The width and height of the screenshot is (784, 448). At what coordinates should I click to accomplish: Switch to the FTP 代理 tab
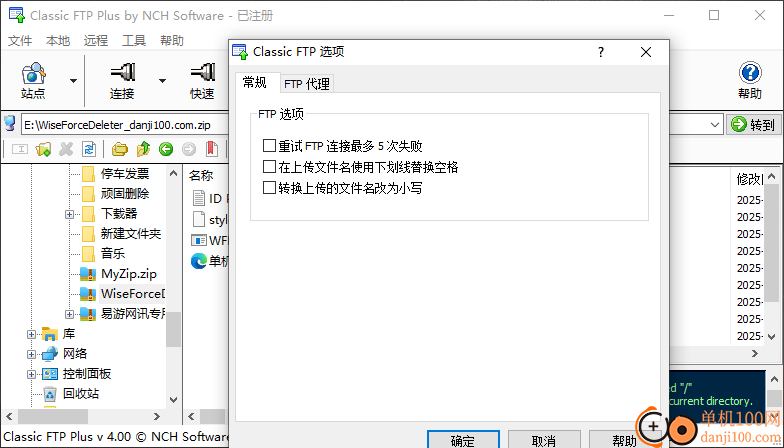(x=306, y=84)
